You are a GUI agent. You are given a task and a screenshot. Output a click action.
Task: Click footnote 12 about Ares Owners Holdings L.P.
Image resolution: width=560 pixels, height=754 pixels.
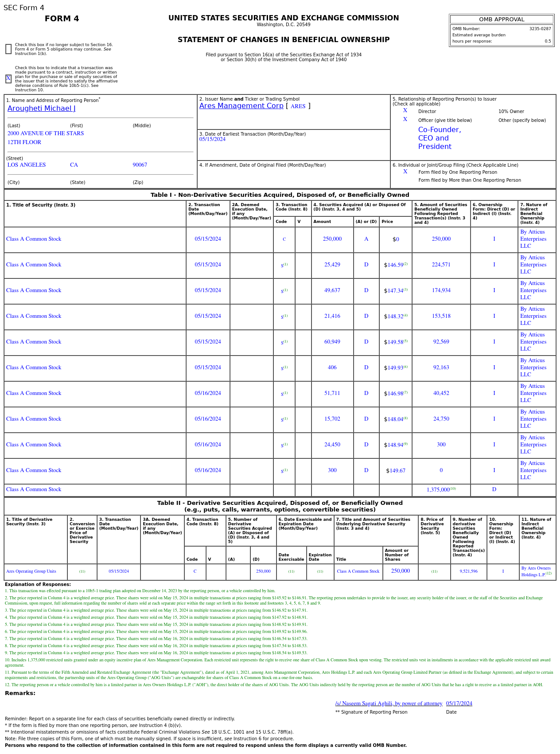click(274, 685)
